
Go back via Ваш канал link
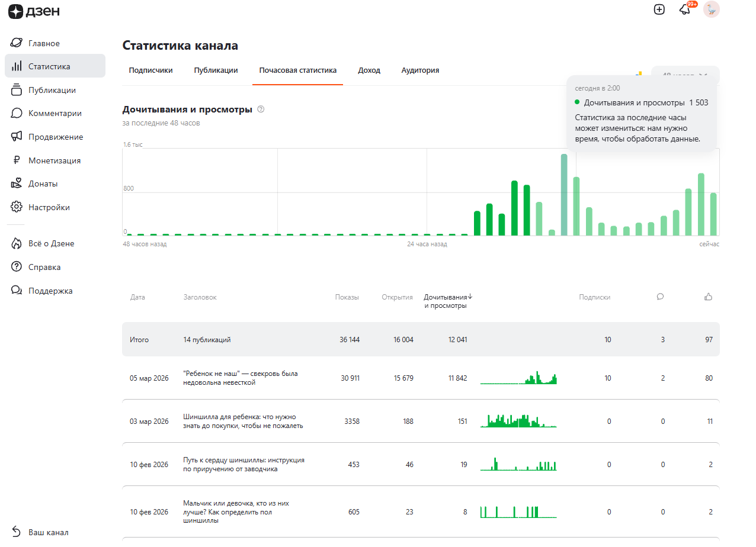pyautogui.click(x=48, y=532)
